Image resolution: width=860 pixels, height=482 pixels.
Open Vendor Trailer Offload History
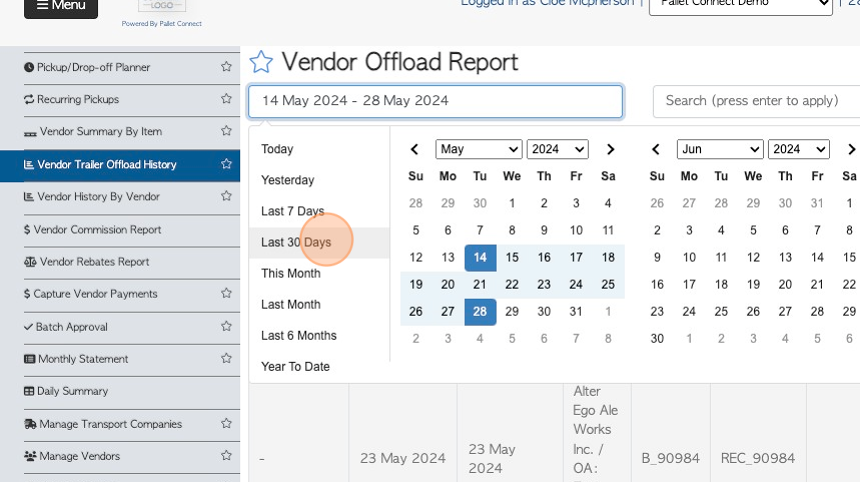click(107, 165)
